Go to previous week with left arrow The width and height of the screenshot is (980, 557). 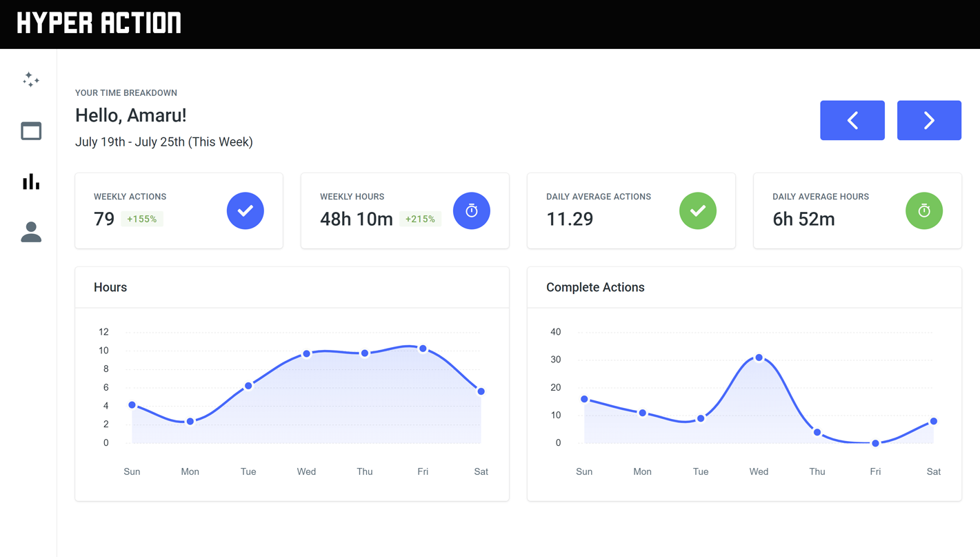852,120
